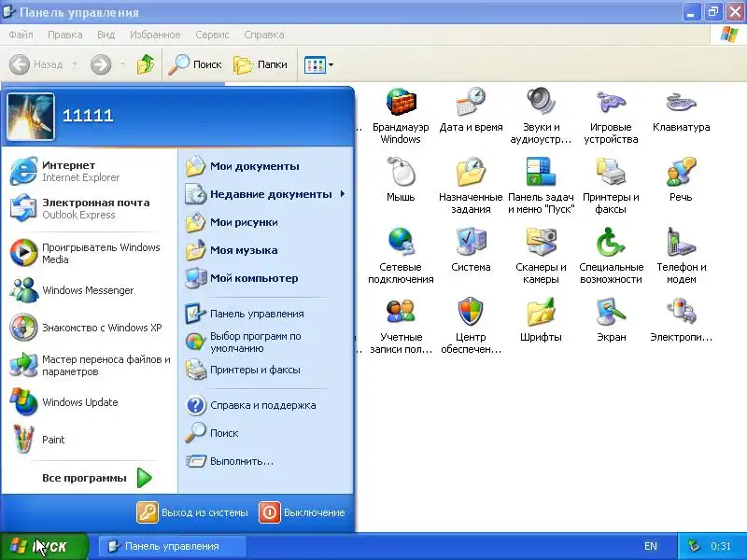Open Телефон и модем icon
The height and width of the screenshot is (560, 747).
click(682, 256)
